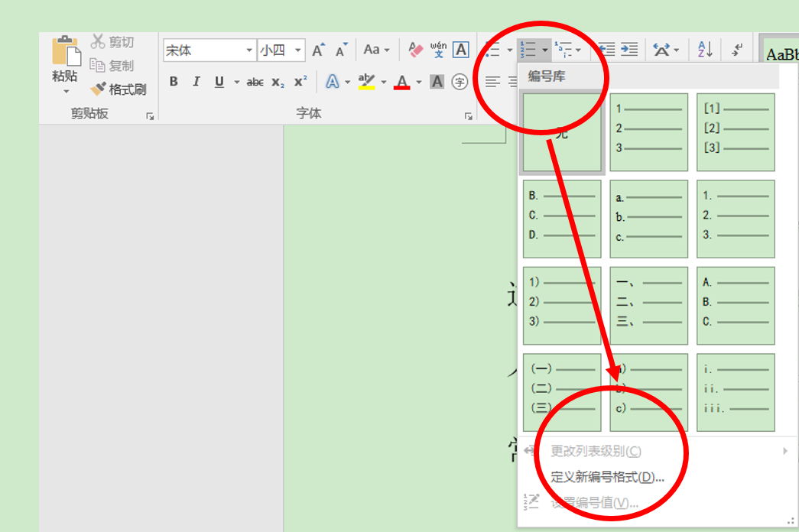Select the 无 (none) numbering option
799x532 pixels.
click(562, 132)
